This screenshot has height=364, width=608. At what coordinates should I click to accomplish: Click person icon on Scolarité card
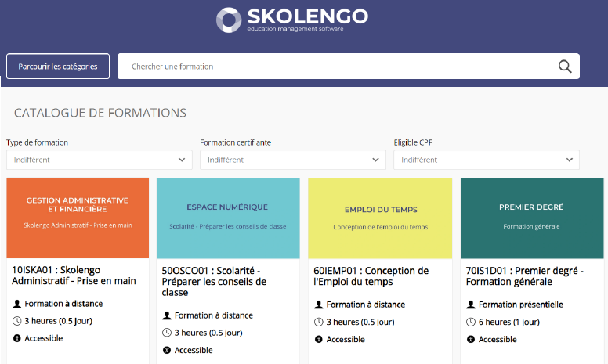click(167, 315)
